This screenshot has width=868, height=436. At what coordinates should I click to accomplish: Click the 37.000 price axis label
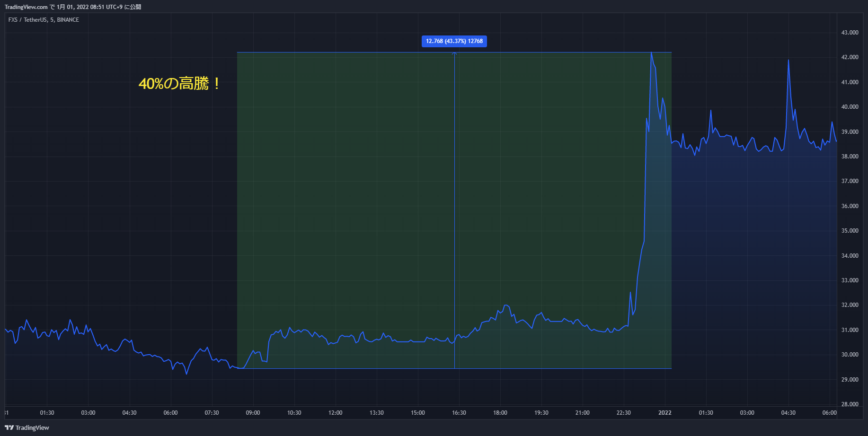click(x=850, y=181)
